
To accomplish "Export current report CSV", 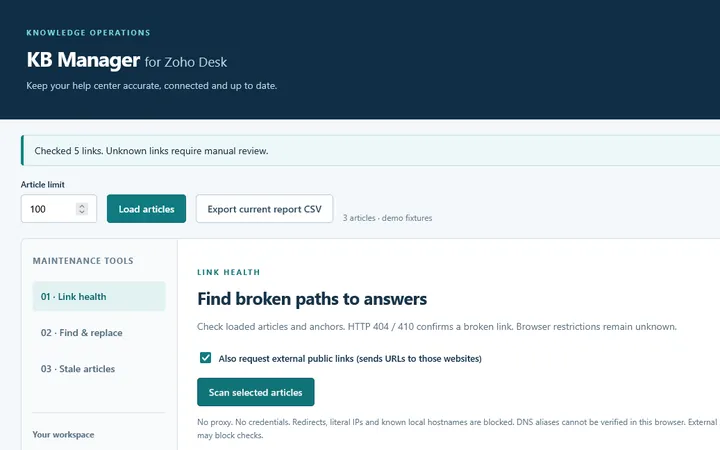I will coord(264,209).
